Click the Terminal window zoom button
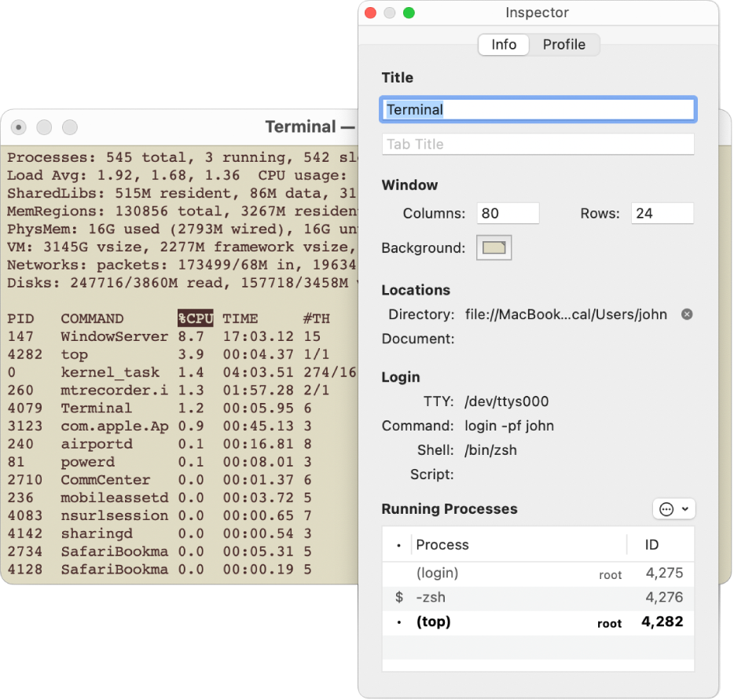Screen dimensions: 734x700 click(69, 127)
